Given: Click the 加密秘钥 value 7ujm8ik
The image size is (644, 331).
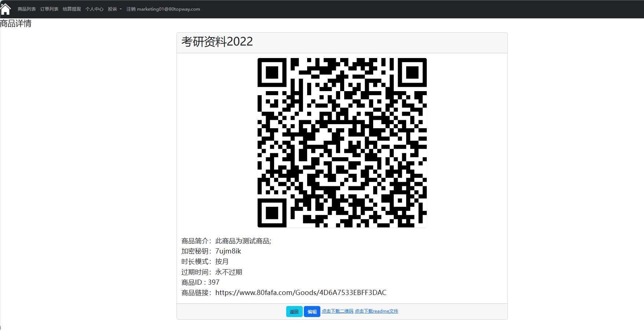Looking at the screenshot, I should (228, 251).
